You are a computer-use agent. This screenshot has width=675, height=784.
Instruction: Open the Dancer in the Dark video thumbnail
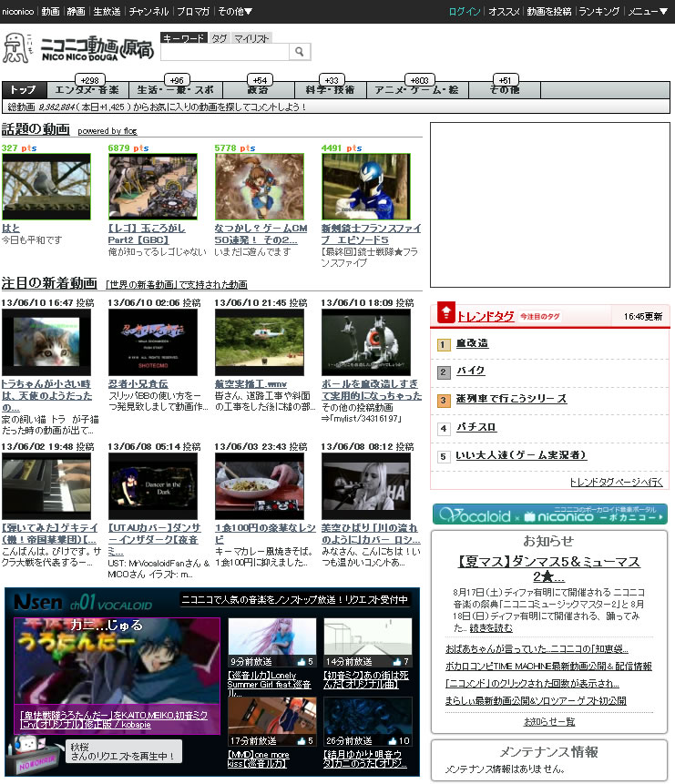click(x=153, y=486)
